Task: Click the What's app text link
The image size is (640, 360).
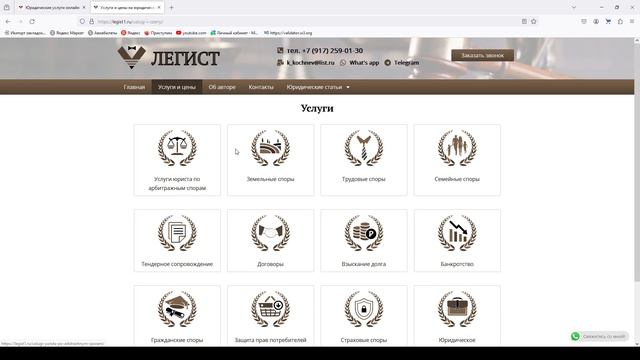Action: point(364,62)
